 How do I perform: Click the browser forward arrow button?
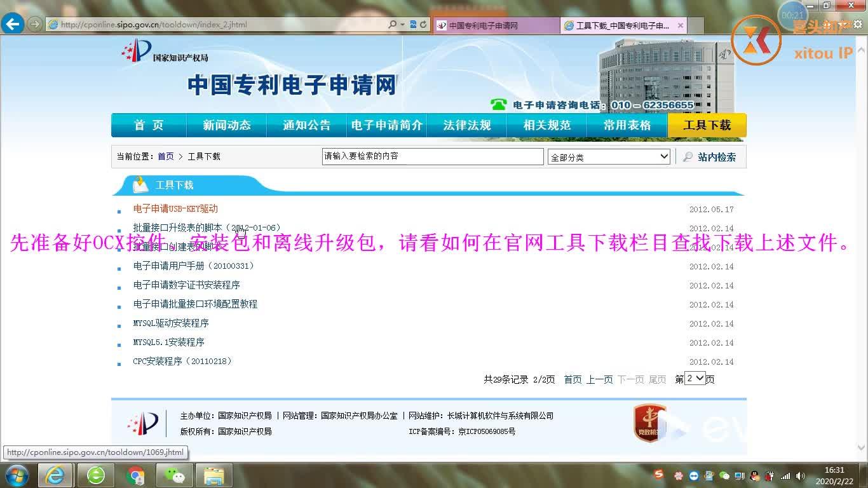pyautogui.click(x=34, y=25)
